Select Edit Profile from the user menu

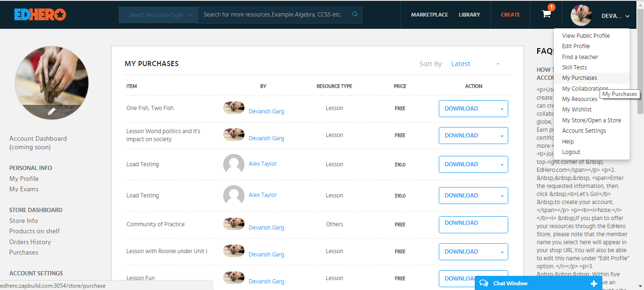point(576,46)
